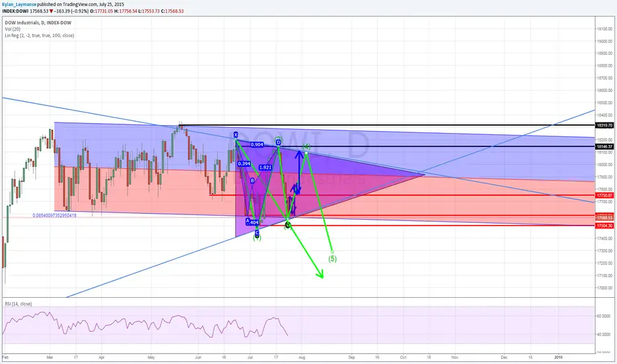This screenshot has height=364, width=617.
Task: Select the INDEX:DOWI symbol label
Action: click(15, 11)
